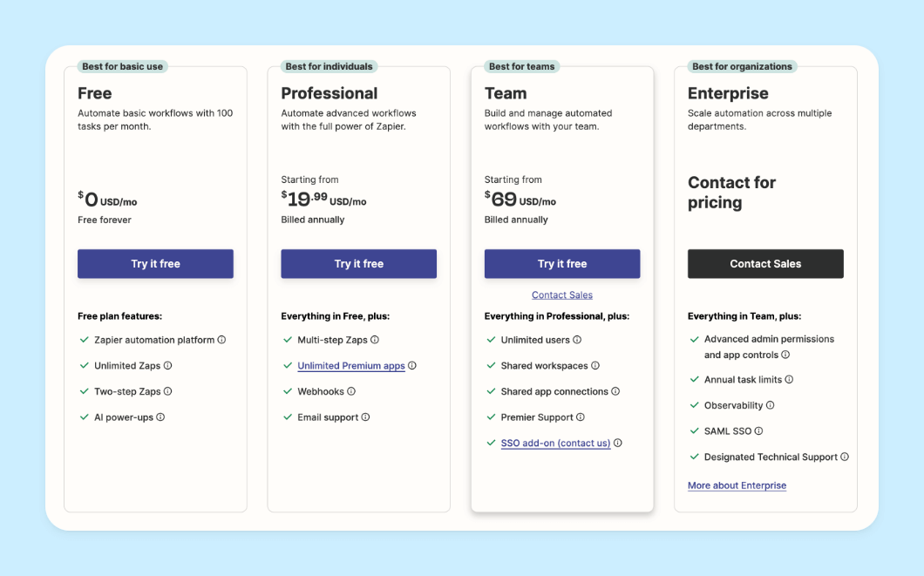Click Try it free under Professional
This screenshot has width=924, height=576.
click(358, 263)
